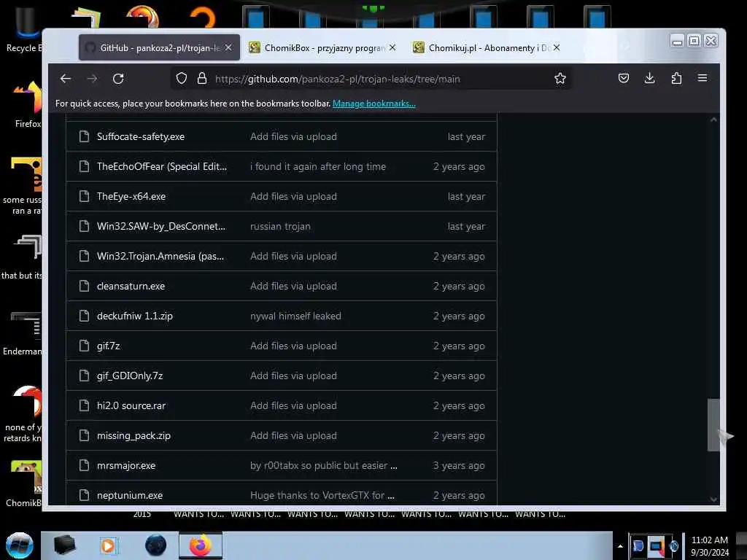
Task: Open neptunium.exe file
Action: click(x=130, y=495)
